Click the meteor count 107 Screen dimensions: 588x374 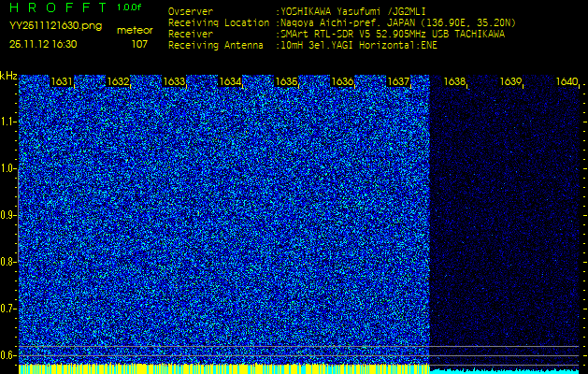point(139,44)
